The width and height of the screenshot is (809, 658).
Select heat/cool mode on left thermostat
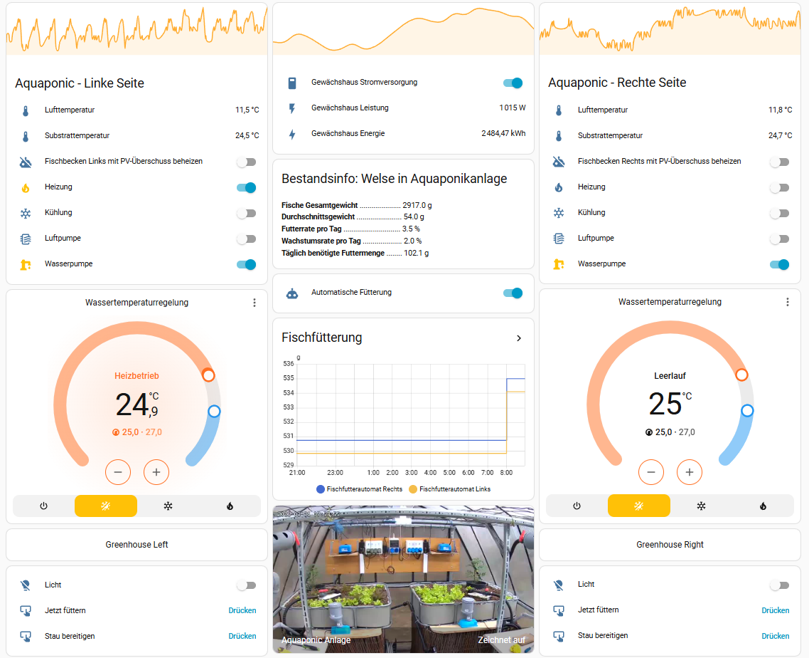(x=106, y=506)
